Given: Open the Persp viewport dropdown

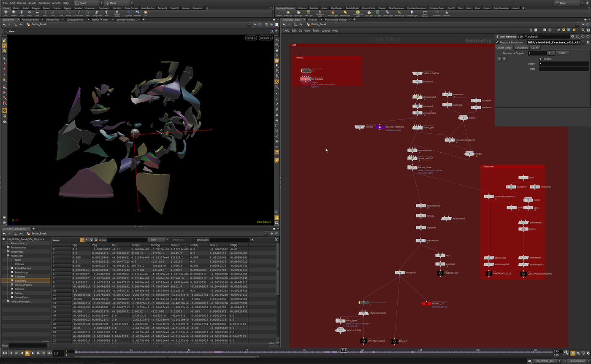Looking at the screenshot, I should click(251, 38).
